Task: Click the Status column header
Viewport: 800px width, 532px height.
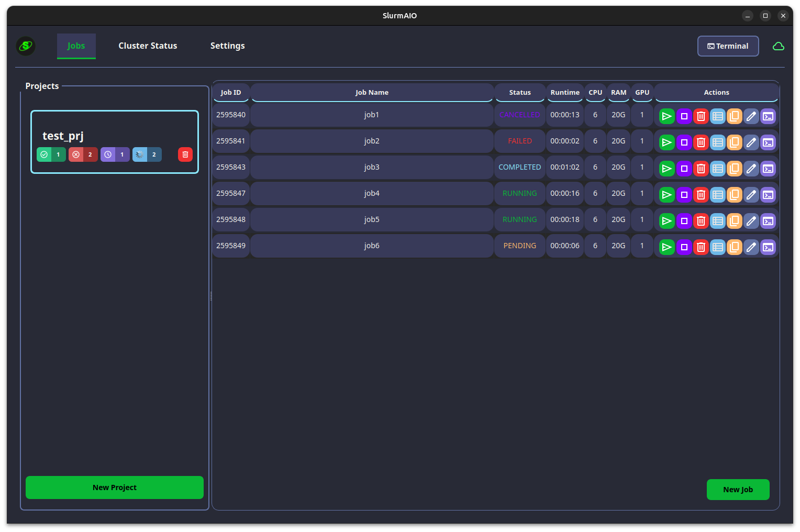Action: pyautogui.click(x=519, y=92)
